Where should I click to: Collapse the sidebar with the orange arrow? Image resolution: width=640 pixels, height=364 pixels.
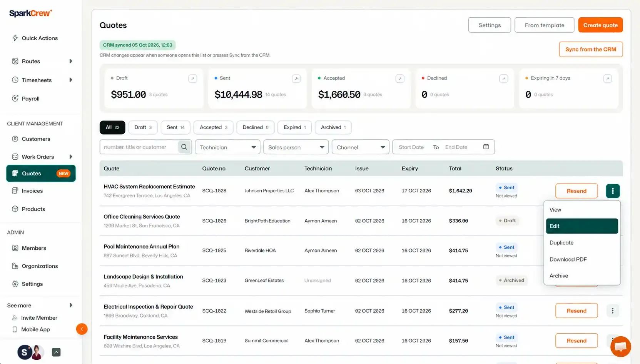(82, 329)
